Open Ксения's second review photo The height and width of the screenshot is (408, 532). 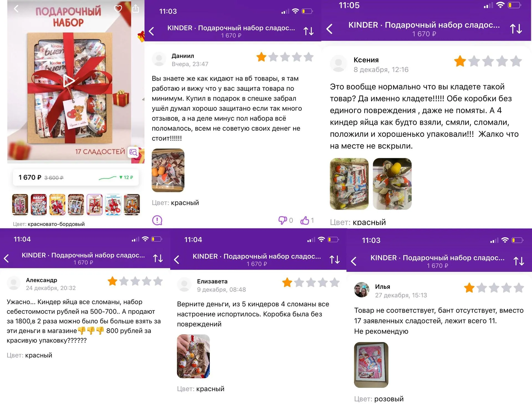(392, 184)
